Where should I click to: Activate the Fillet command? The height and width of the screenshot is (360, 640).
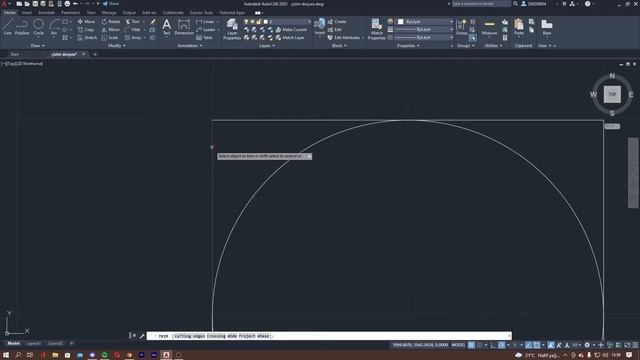pyautogui.click(x=133, y=29)
